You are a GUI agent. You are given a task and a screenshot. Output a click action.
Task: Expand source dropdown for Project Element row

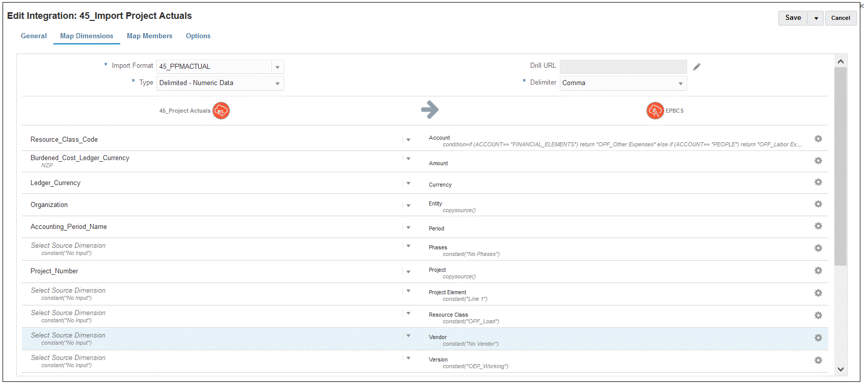click(x=408, y=291)
